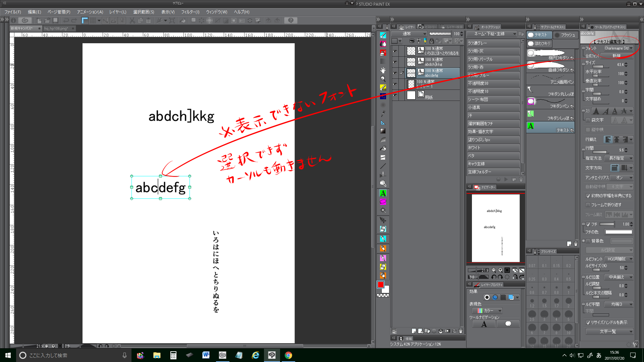Select the pink balloon tool
Screen dimensions: 644x362
coord(383,202)
